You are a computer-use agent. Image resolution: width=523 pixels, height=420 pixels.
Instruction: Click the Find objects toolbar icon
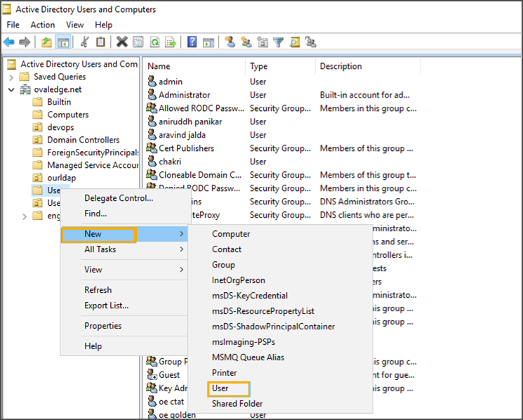[295, 42]
